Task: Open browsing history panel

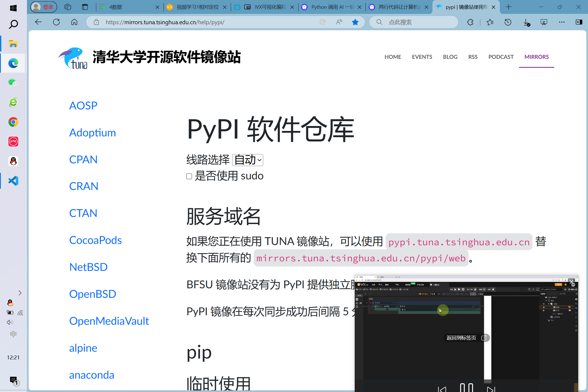Action: (x=508, y=22)
